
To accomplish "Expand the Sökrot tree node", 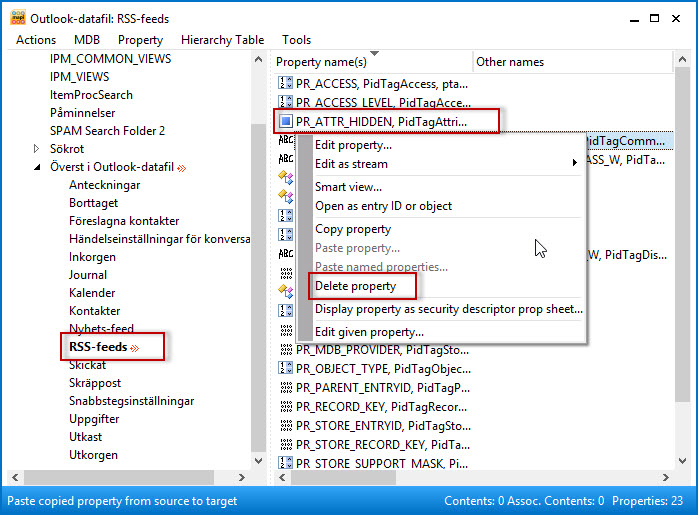I will tap(37, 149).
